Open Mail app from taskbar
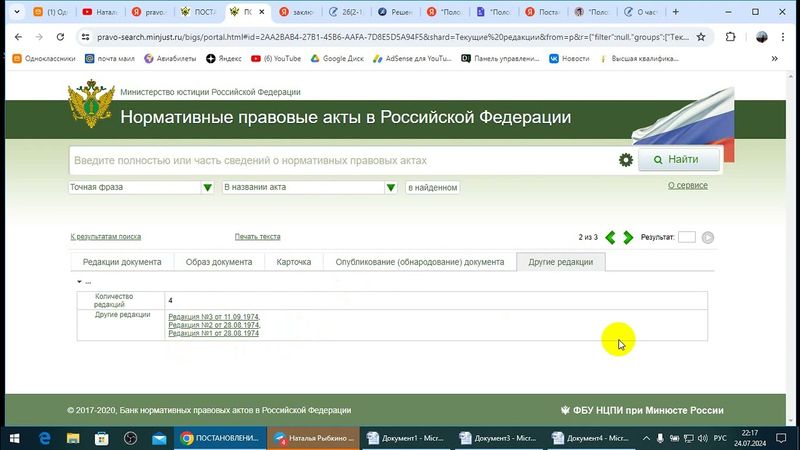Viewport: 800px width, 450px height. tap(159, 438)
